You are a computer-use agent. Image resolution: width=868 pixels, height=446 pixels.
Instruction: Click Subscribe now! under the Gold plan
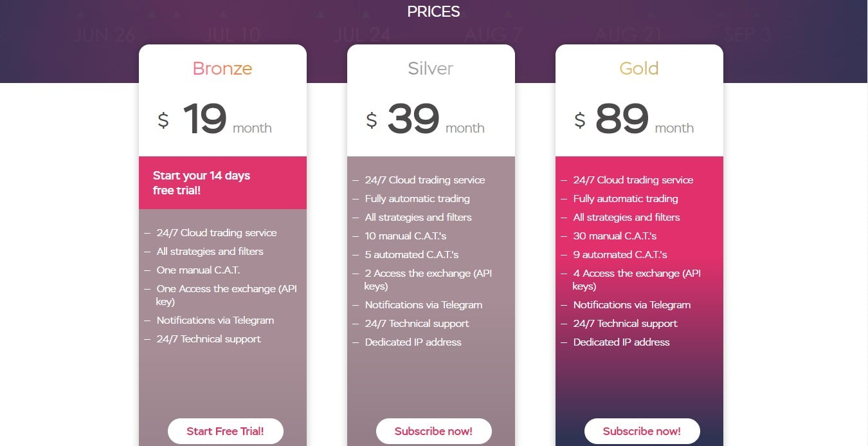point(642,431)
